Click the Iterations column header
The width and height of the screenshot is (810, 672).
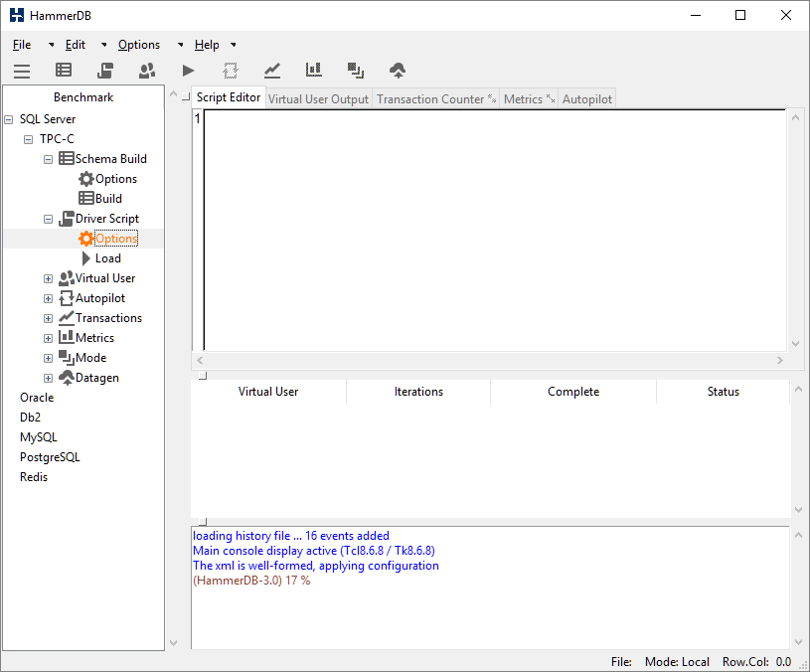418,392
